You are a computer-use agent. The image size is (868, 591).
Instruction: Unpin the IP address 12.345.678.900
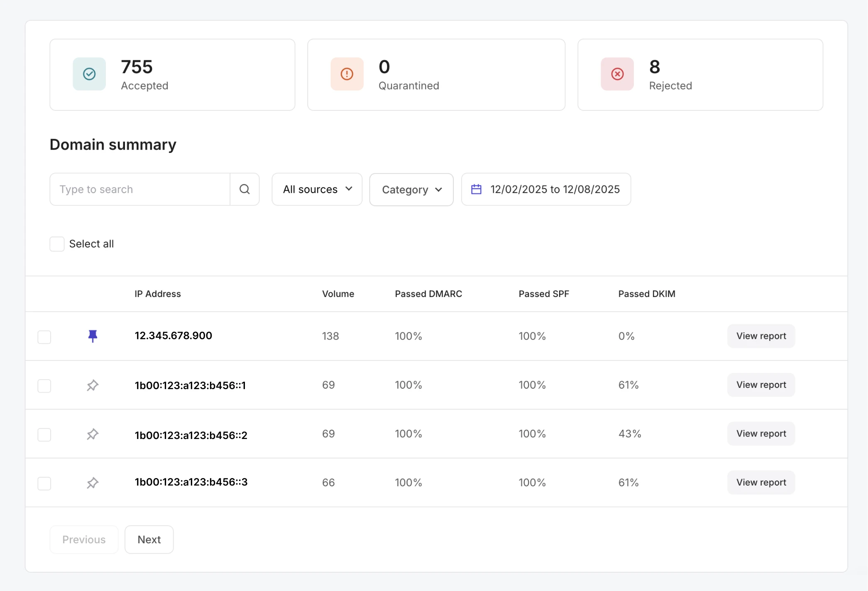click(x=93, y=336)
